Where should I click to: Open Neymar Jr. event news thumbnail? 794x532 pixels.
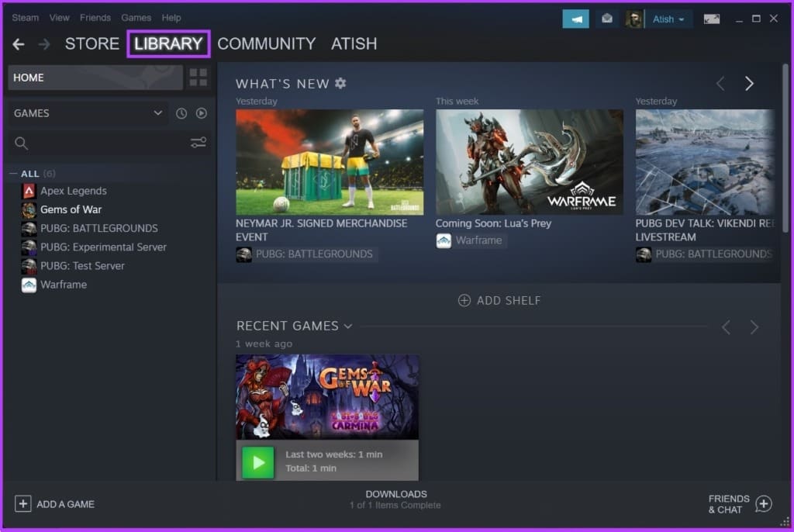click(330, 162)
